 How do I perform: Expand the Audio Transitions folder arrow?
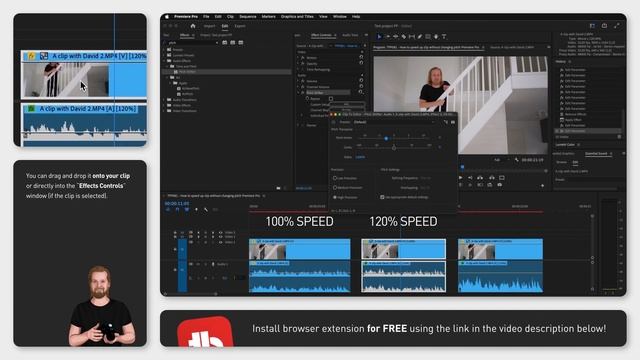pos(164,100)
